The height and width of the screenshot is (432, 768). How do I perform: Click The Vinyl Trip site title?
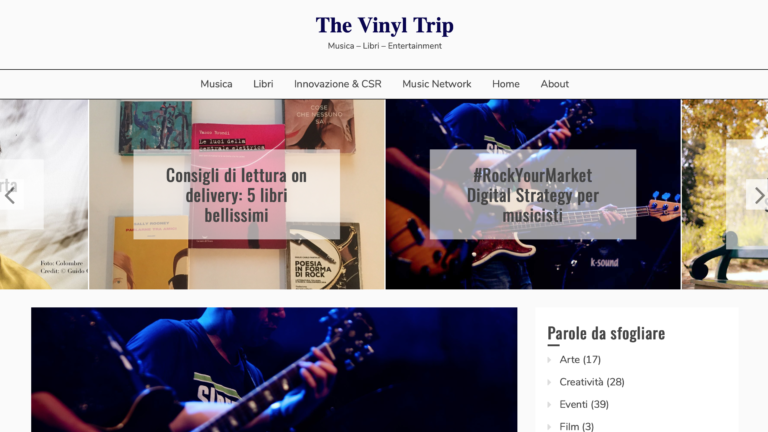coord(384,25)
